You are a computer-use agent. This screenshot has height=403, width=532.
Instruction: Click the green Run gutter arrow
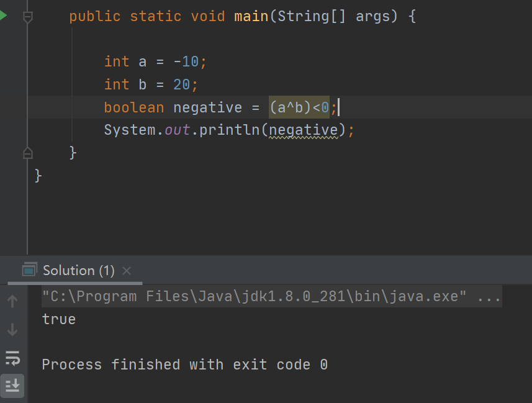[3, 16]
